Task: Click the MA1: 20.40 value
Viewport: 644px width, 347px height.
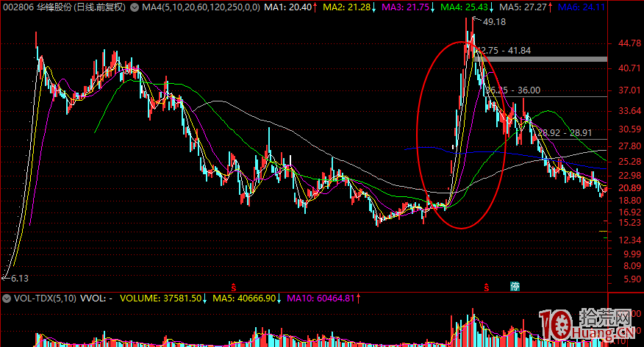Action: (x=287, y=7)
